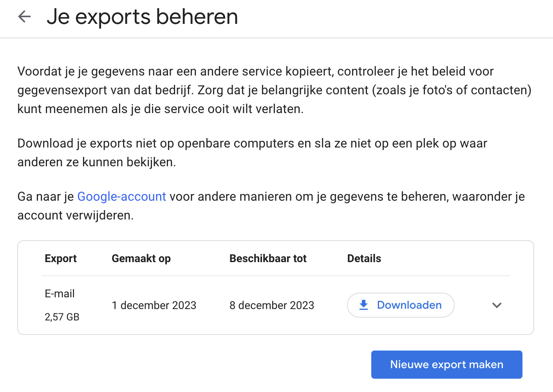Click the Gemaakt op column header
The image size is (553, 392).
(x=141, y=259)
